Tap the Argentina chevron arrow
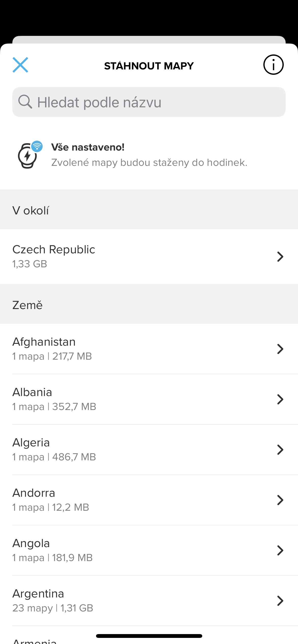This screenshot has width=298, height=644. (280, 601)
